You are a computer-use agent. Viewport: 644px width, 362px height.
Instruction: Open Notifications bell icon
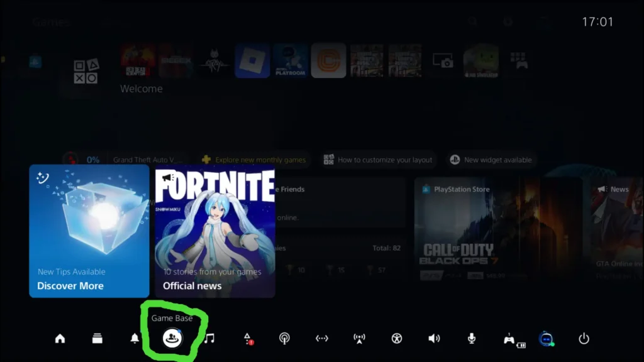(135, 339)
